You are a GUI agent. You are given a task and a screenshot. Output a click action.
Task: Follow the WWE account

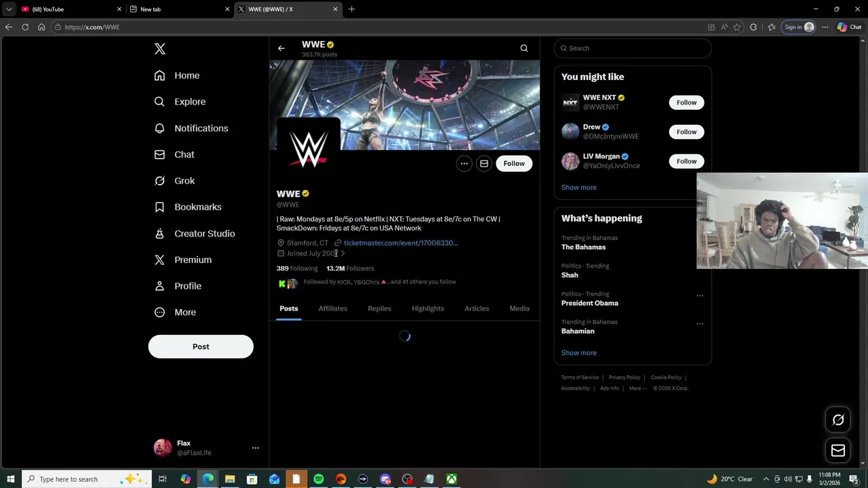pos(514,163)
